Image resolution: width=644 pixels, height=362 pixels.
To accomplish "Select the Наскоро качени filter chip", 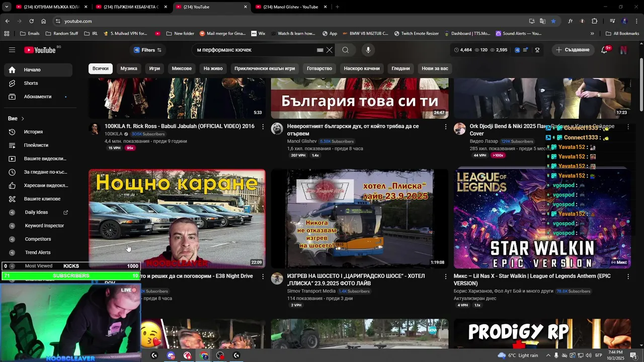I will (362, 68).
